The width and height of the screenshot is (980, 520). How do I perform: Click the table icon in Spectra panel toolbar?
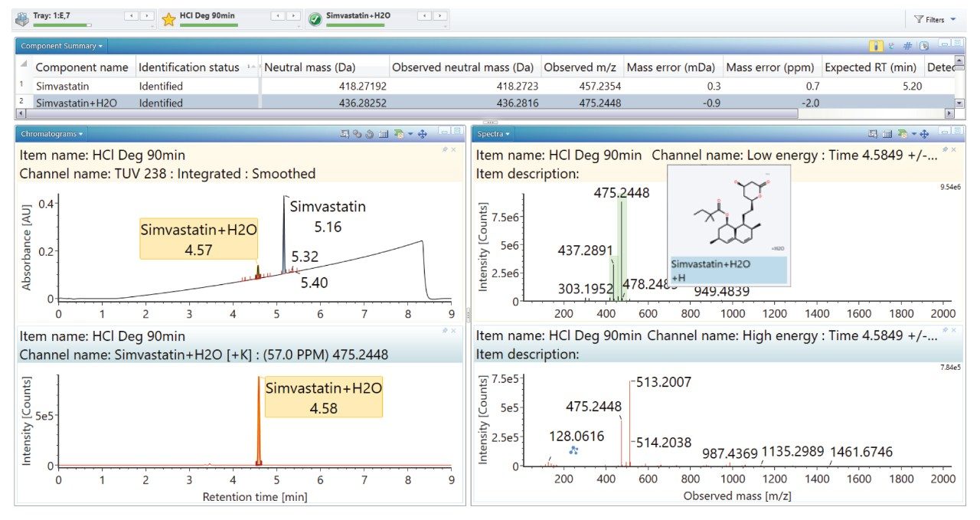click(x=887, y=134)
